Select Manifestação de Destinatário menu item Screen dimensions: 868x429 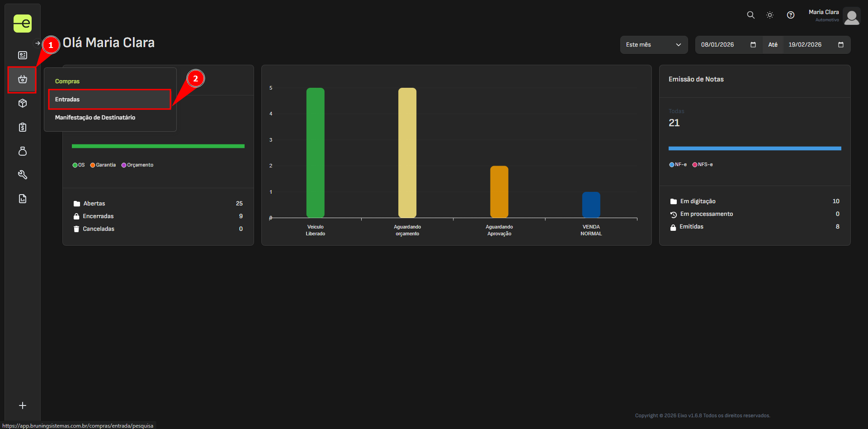click(x=95, y=118)
